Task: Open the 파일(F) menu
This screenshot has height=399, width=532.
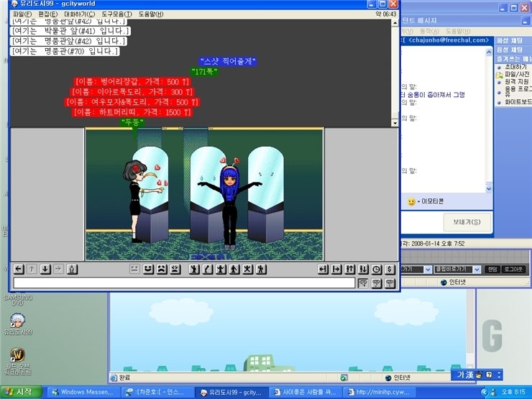Action: 22,14
